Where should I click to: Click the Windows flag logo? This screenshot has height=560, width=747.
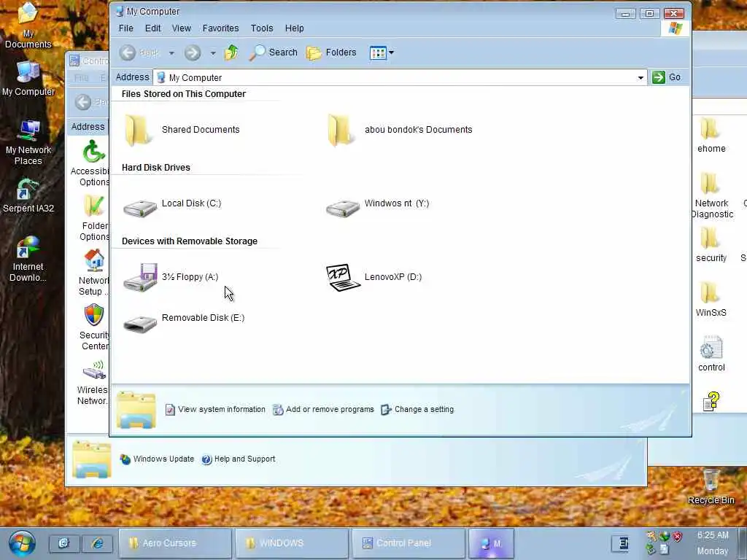pyautogui.click(x=675, y=28)
